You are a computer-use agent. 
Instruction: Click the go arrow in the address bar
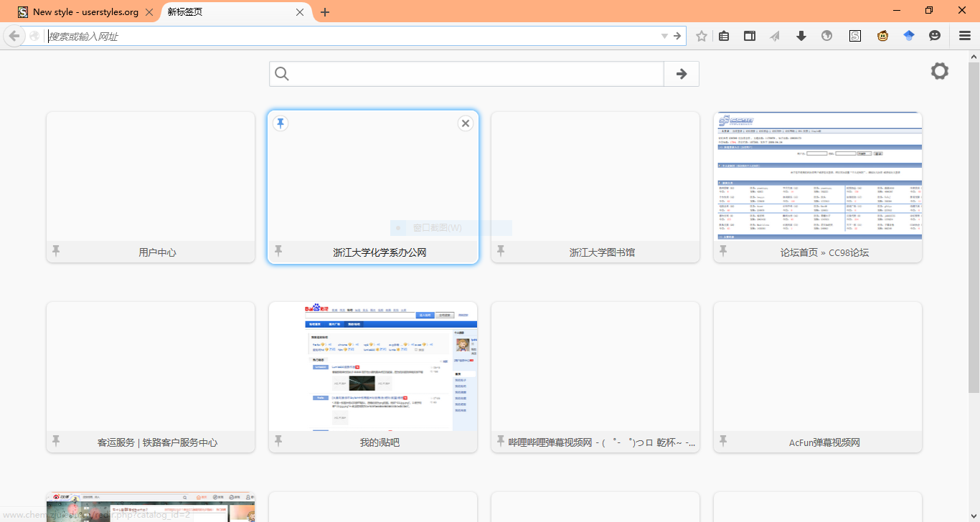pos(677,36)
